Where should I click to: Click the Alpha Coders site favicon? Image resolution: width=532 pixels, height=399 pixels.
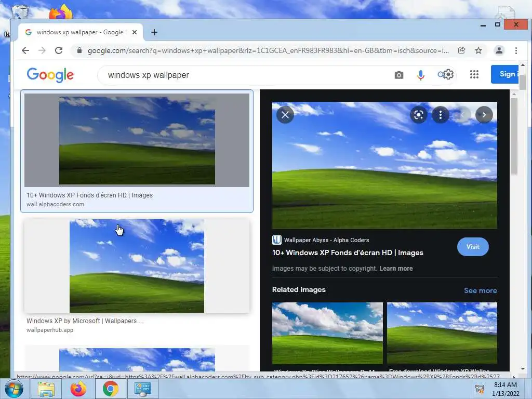[x=277, y=240]
